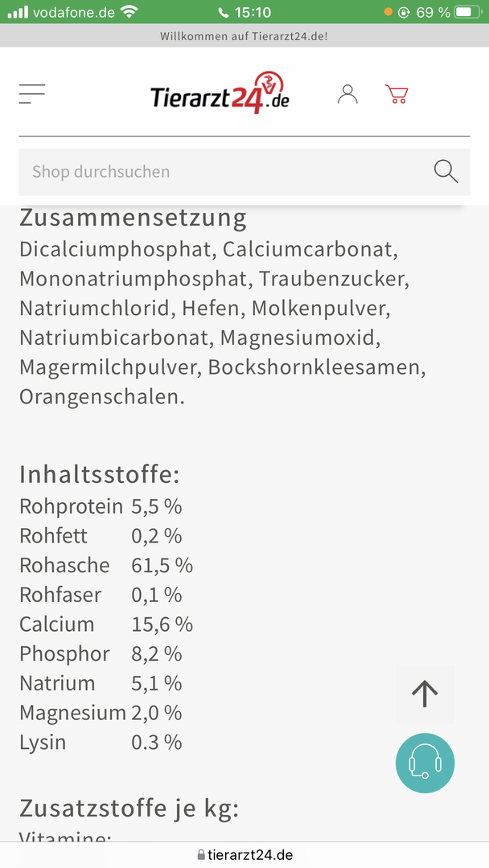Tap the orientation lock status icon
The height and width of the screenshot is (868, 489).
tap(405, 12)
